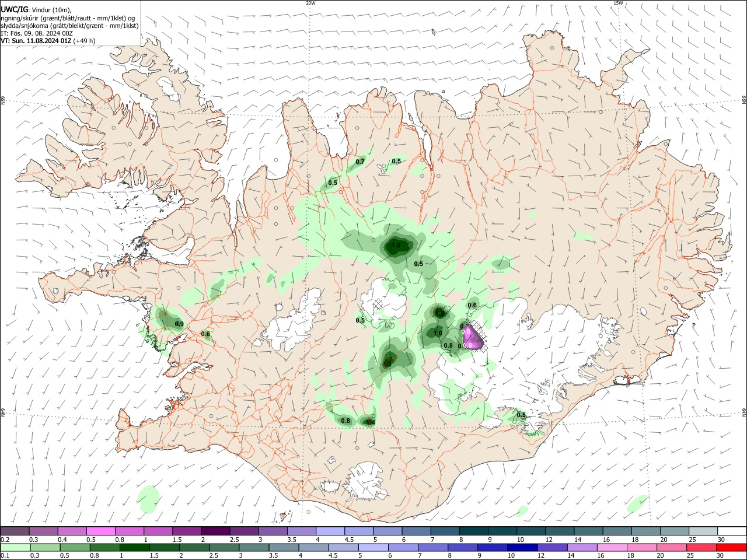The width and height of the screenshot is (747, 560).
Task: Click the '(+49 h)' forecast offset text
Action: [x=85, y=41]
